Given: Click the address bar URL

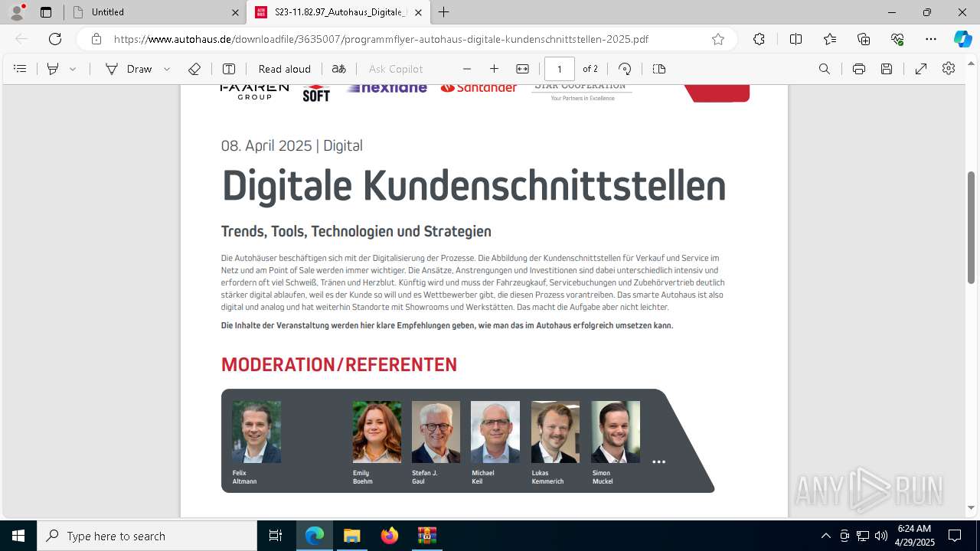Looking at the screenshot, I should 381,39.
